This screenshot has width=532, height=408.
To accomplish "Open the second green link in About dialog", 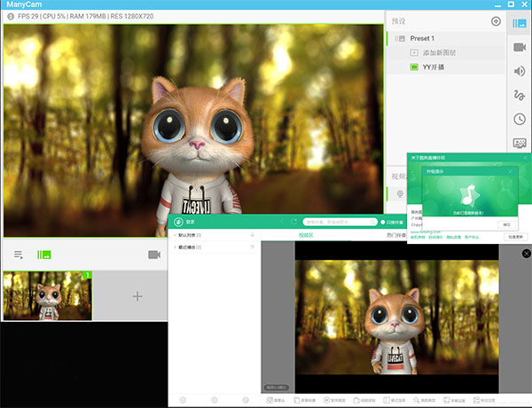I will click(435, 238).
